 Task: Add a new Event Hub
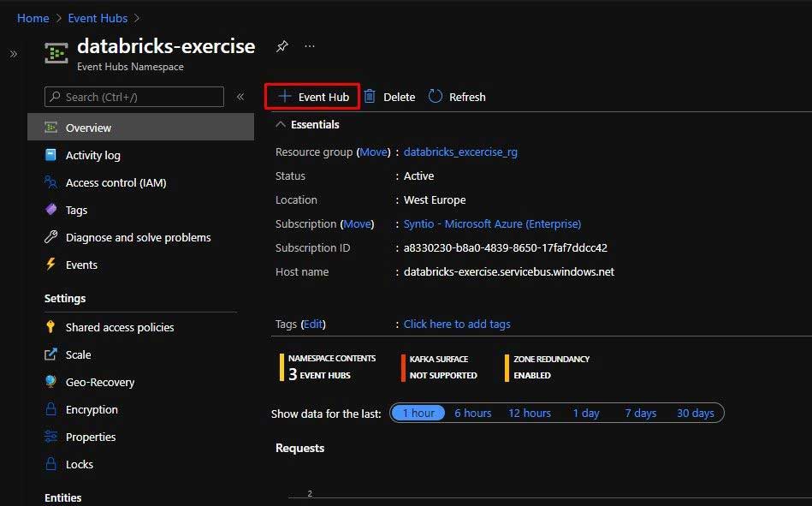point(312,97)
